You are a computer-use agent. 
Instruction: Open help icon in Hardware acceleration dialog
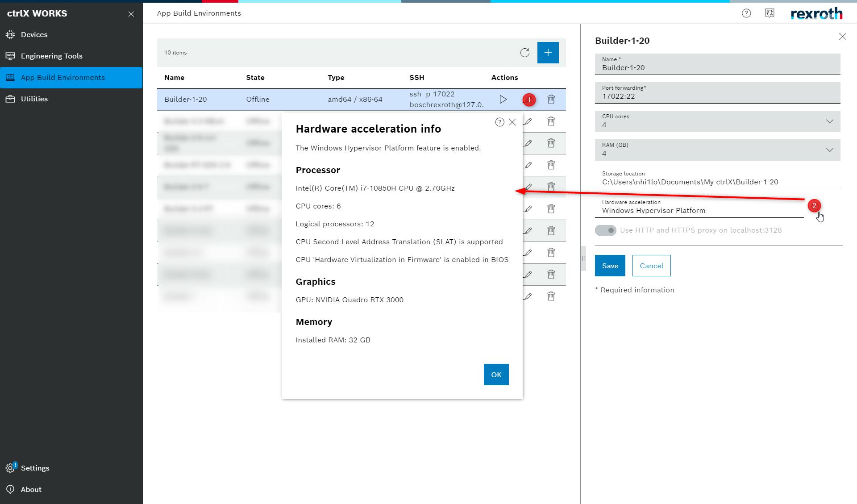pos(499,122)
